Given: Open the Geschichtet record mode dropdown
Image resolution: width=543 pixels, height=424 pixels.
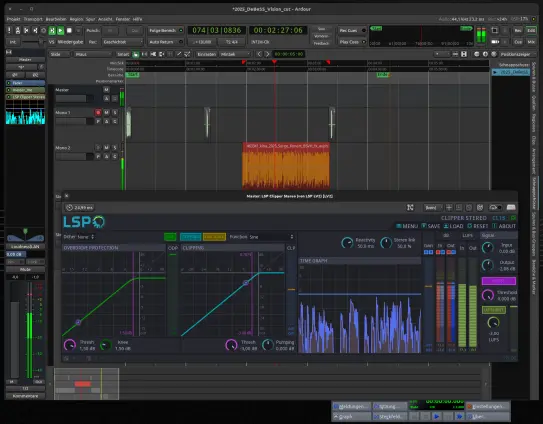Looking at the screenshot, I should (x=123, y=42).
